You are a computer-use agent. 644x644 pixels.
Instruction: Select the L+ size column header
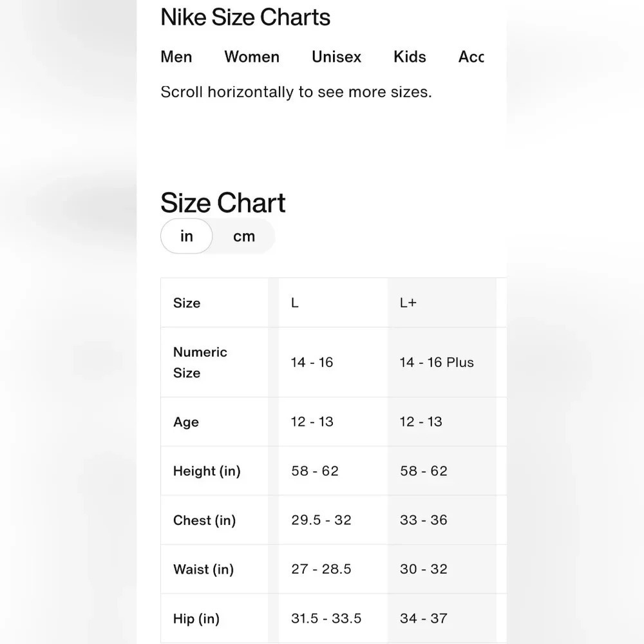coord(442,303)
